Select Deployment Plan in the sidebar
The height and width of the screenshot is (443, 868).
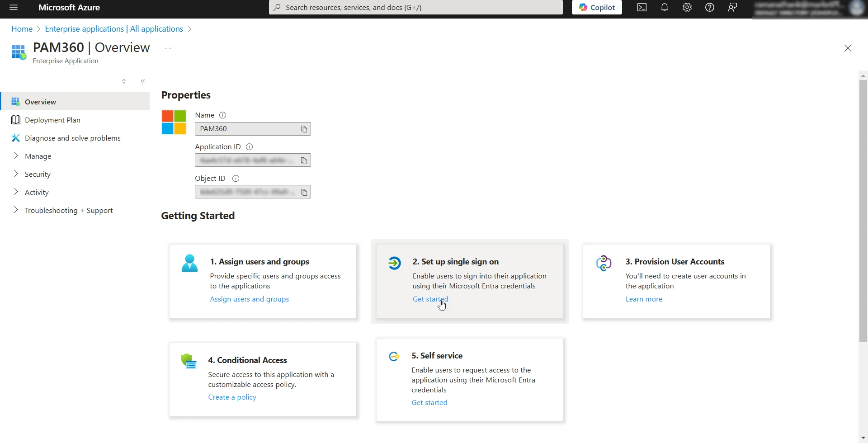tap(52, 120)
